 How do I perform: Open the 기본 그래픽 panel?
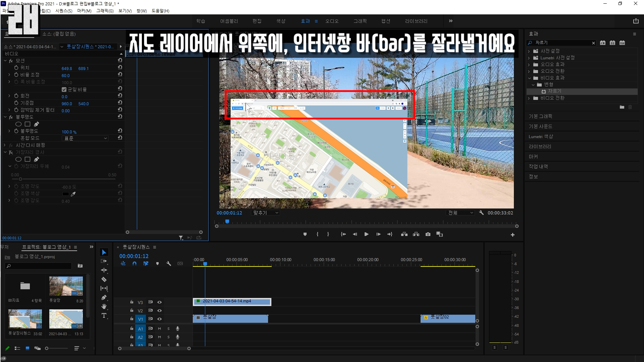(x=540, y=116)
